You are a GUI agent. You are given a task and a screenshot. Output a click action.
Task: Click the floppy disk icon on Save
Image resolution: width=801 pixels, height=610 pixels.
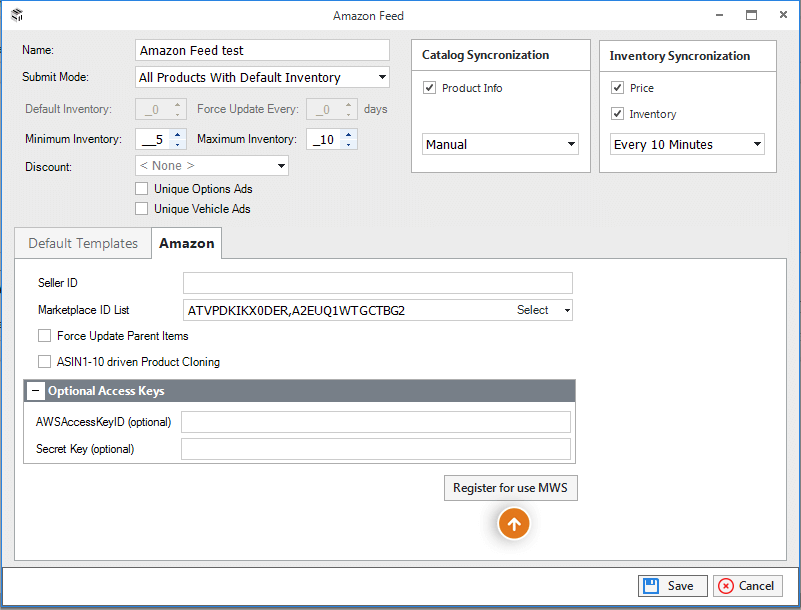[651, 586]
